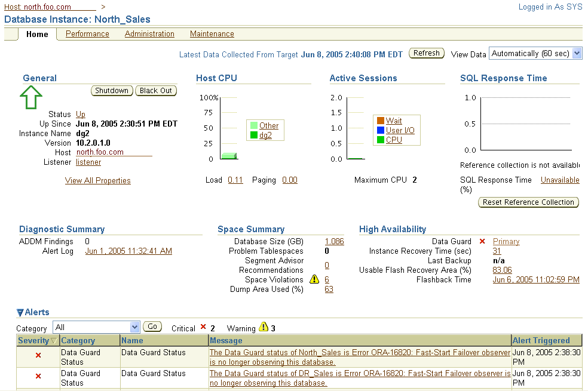Click the red severity X on first alert row
Image resolution: width=588 pixels, height=391 pixels.
pos(38,356)
